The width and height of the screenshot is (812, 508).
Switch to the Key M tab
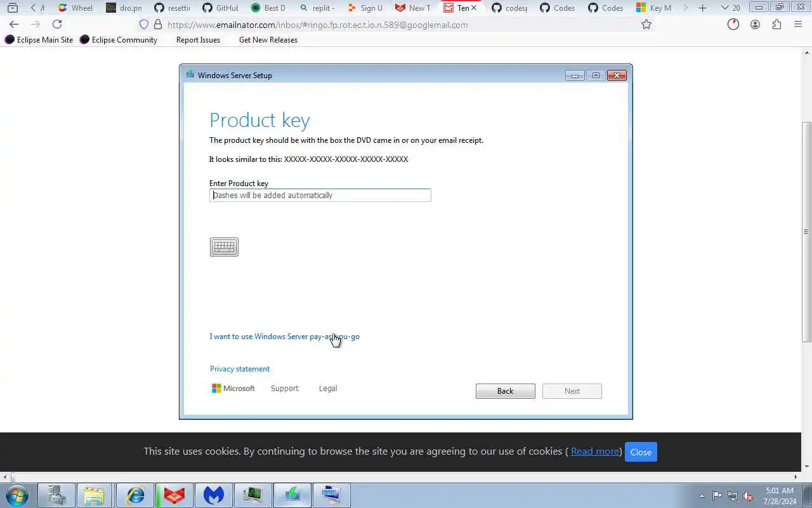654,8
